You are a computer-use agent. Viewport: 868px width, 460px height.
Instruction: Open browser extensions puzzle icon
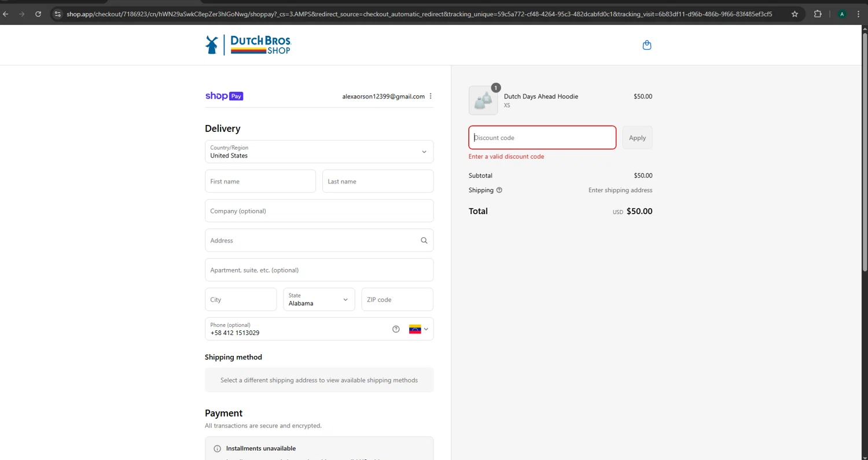[818, 14]
